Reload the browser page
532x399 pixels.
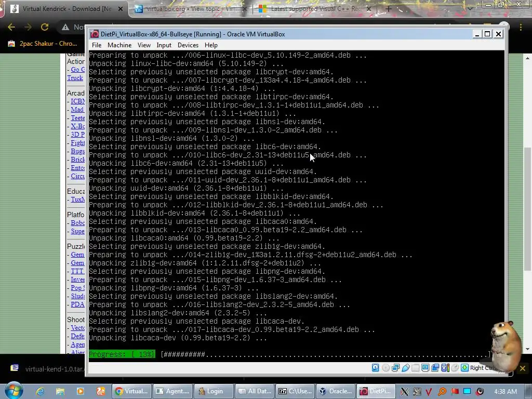pyautogui.click(x=45, y=27)
